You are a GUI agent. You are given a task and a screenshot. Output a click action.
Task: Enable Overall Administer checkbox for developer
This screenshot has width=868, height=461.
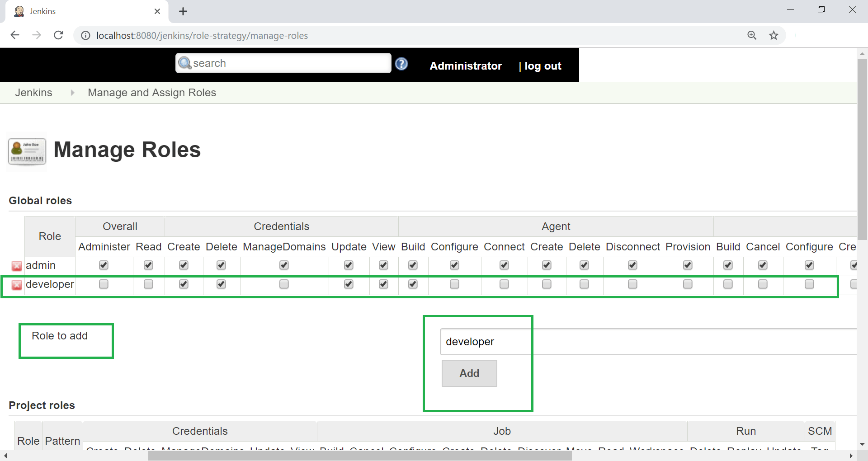coord(104,284)
